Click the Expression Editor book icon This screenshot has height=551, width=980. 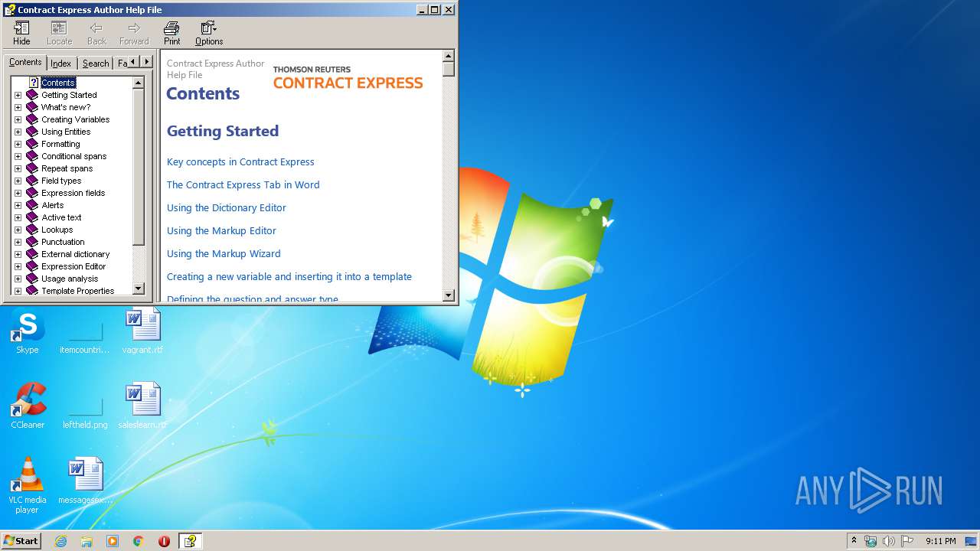[x=32, y=266]
